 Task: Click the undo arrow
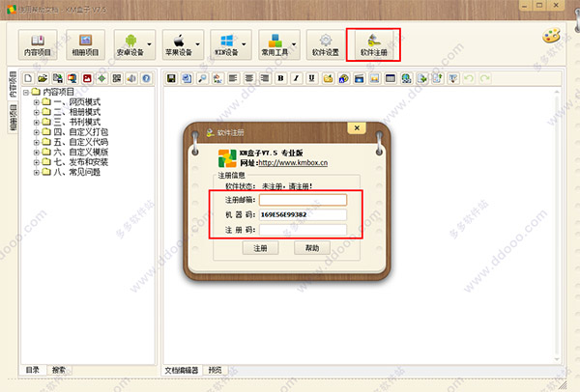pos(469,78)
